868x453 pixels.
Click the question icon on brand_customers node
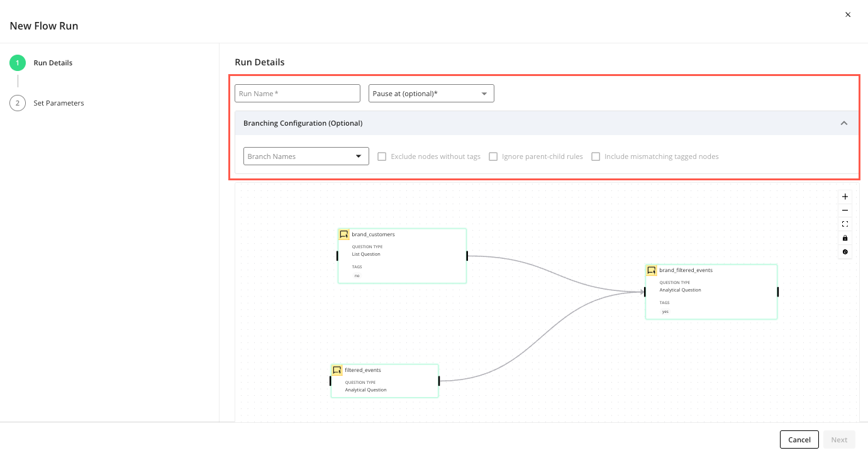[344, 234]
